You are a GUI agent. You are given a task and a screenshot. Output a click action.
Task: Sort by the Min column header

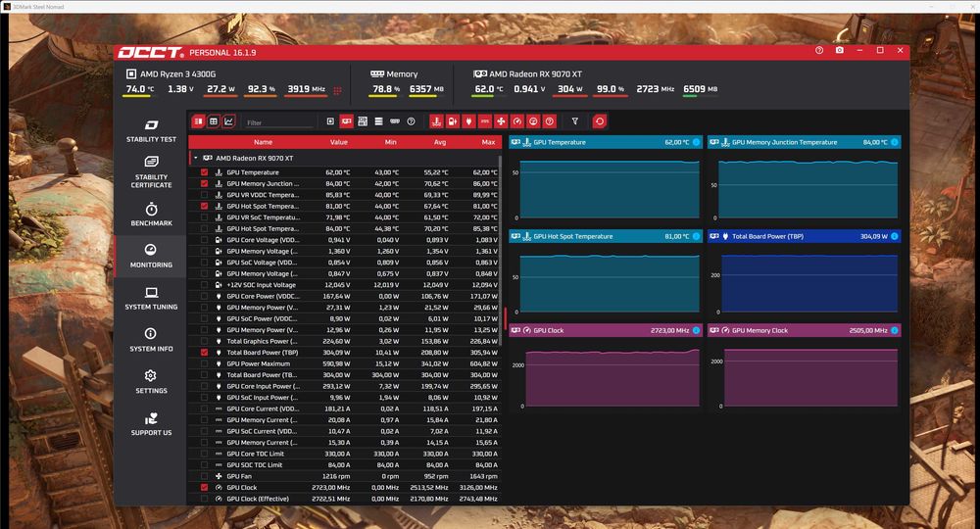tap(391, 142)
